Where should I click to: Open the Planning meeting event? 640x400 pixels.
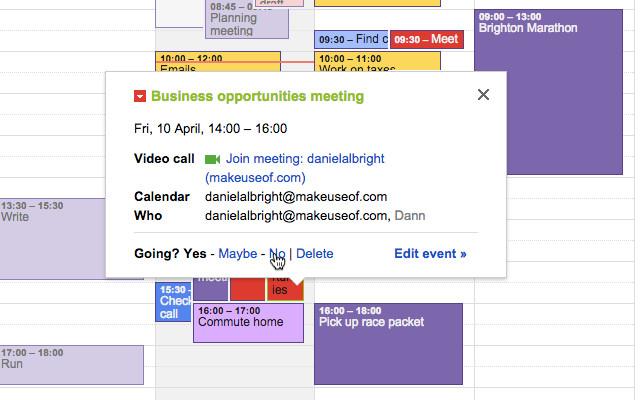(x=246, y=22)
